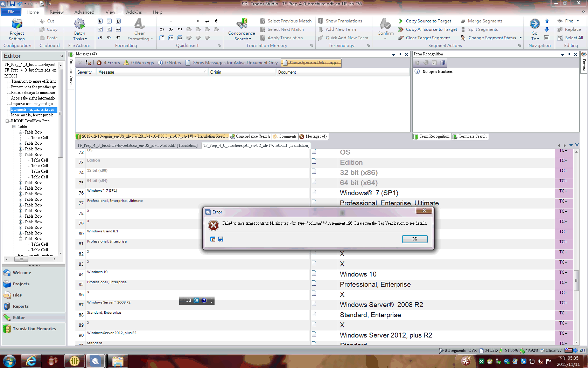Open Project Settings in the ribbon
Viewport: 588px width, 368px height.
tap(17, 30)
